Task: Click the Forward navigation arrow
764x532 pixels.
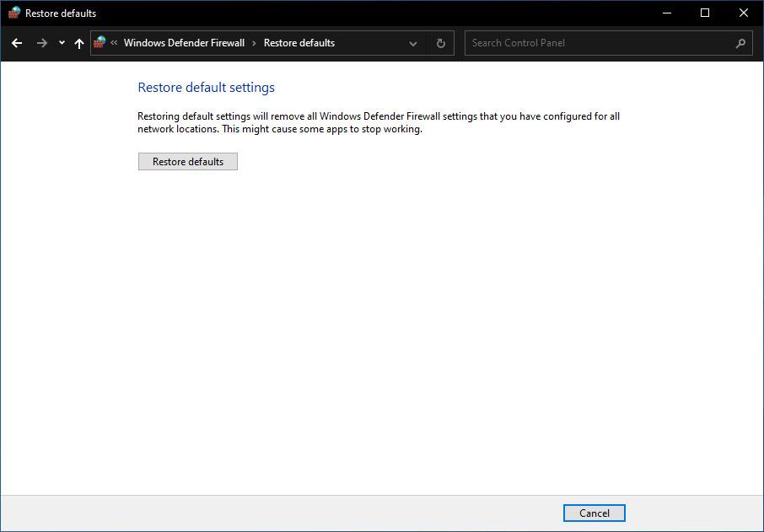Action: 41,43
